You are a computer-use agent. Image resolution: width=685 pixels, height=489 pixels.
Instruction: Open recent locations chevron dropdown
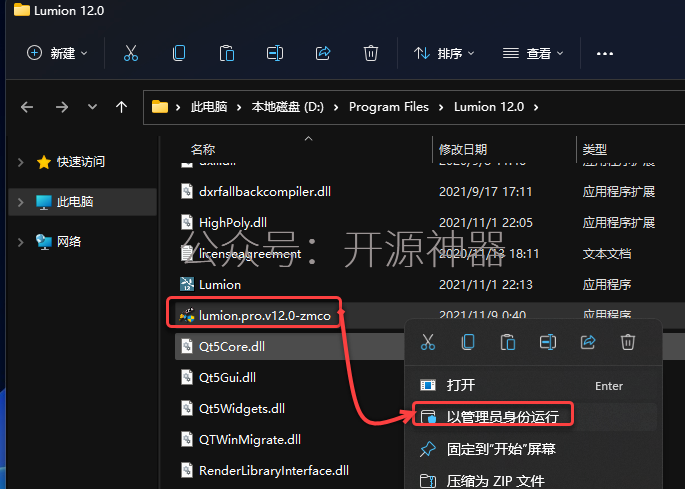coord(92,107)
